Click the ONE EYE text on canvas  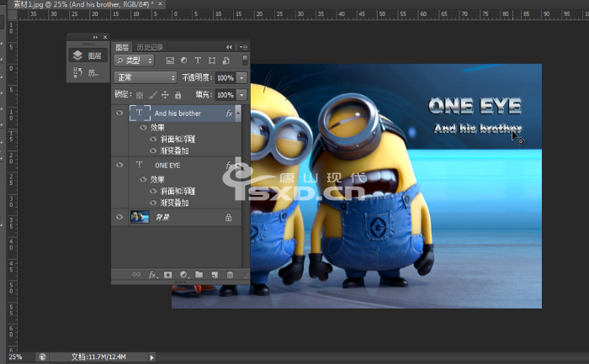(475, 106)
